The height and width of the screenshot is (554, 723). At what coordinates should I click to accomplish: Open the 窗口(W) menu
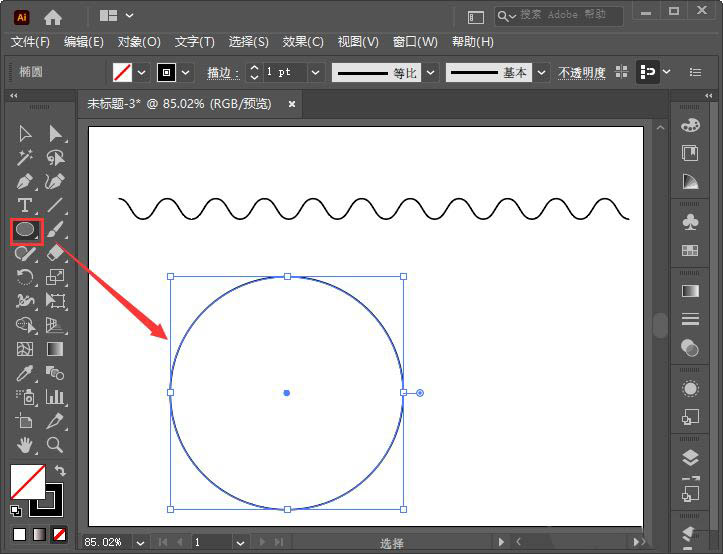[415, 42]
